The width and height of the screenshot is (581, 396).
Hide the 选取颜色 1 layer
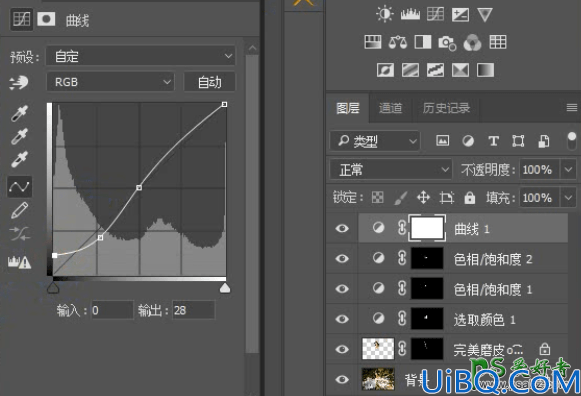[x=342, y=319]
